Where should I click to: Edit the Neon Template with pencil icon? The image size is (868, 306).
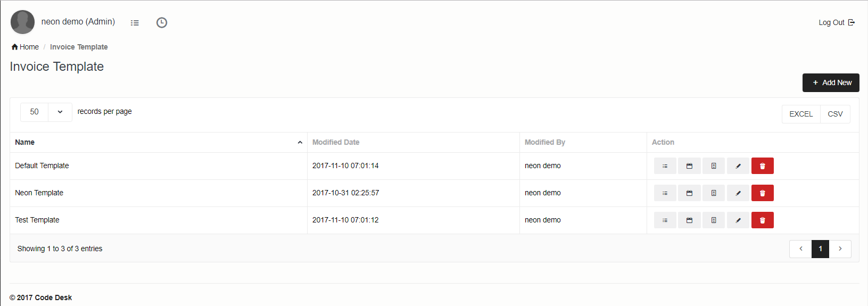point(738,193)
